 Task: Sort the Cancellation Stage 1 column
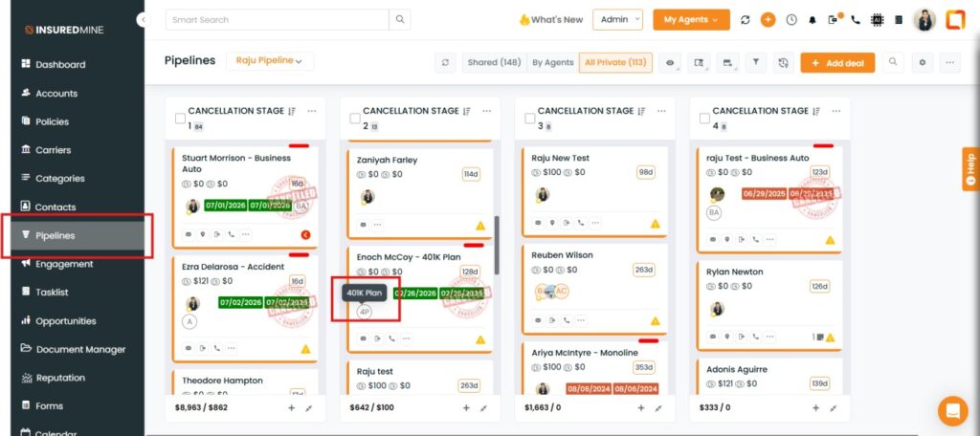pos(292,111)
